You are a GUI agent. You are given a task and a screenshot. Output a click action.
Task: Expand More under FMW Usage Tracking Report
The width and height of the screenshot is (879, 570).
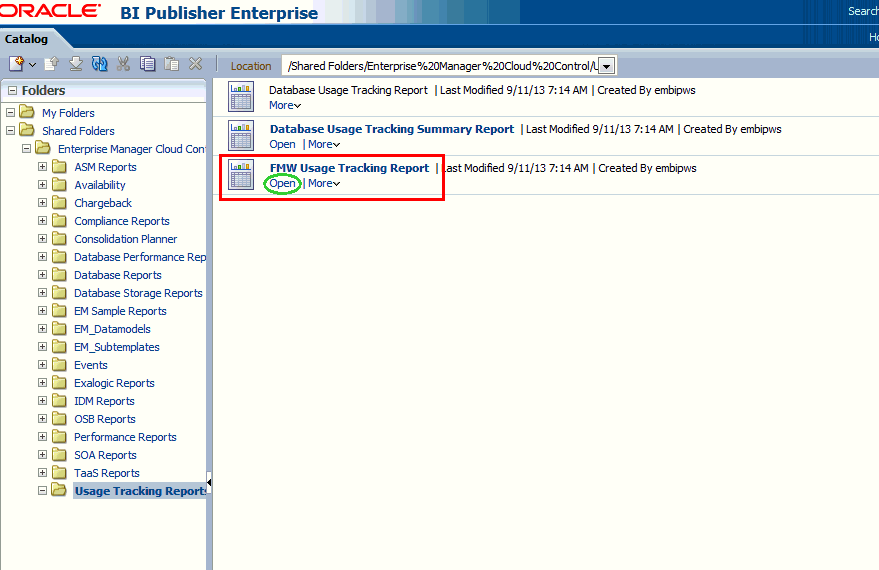324,183
